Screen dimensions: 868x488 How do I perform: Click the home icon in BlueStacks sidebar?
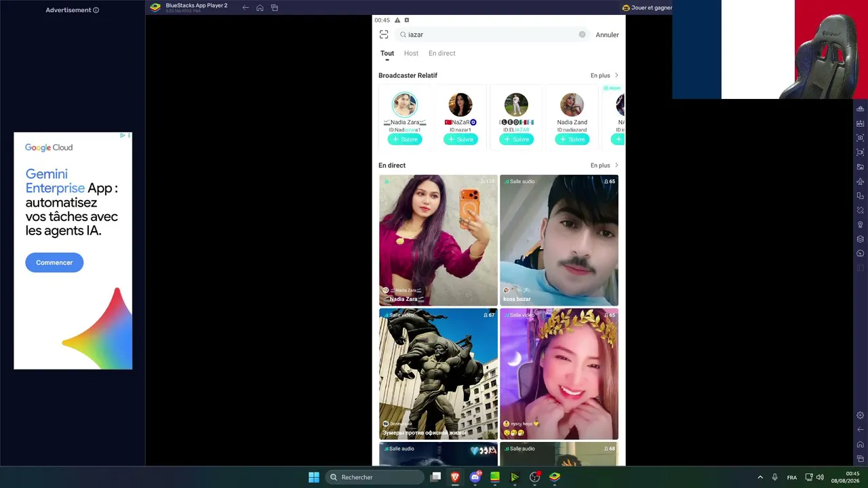click(861, 445)
